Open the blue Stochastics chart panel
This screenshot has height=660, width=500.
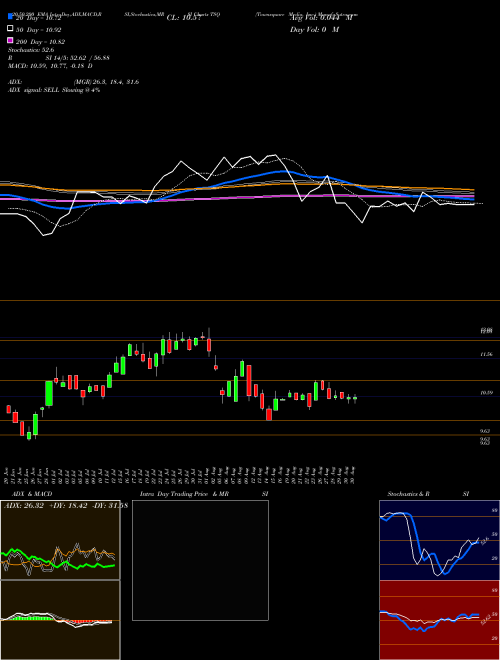coord(439,540)
